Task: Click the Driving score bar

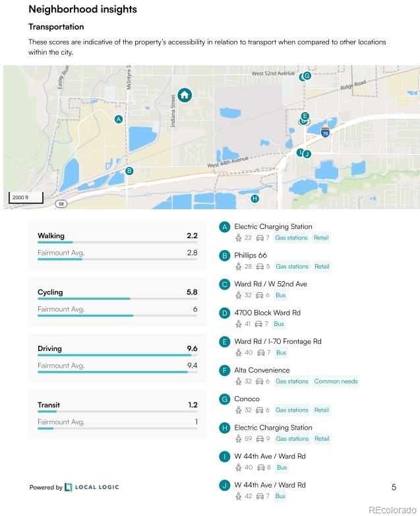Action: tap(117, 356)
